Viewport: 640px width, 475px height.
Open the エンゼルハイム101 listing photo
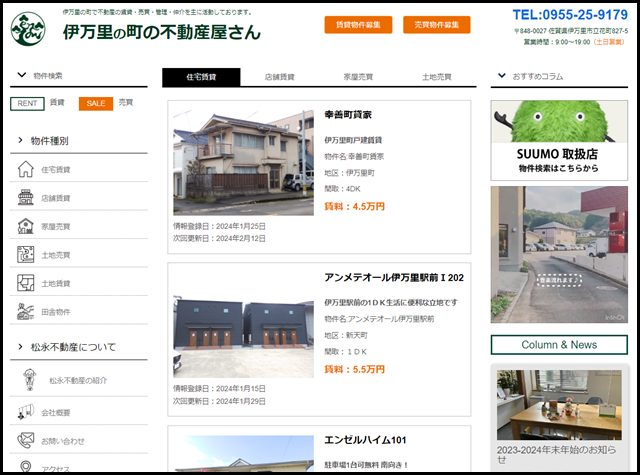(244, 453)
